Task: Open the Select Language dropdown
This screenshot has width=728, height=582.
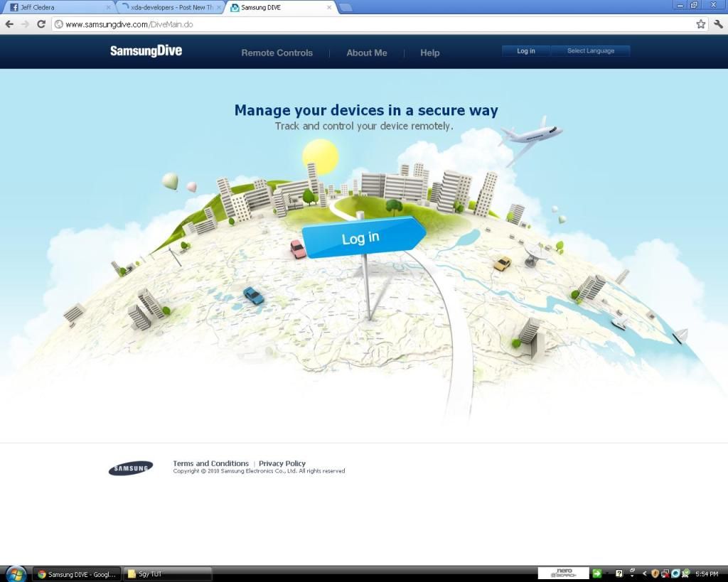Action: point(591,51)
